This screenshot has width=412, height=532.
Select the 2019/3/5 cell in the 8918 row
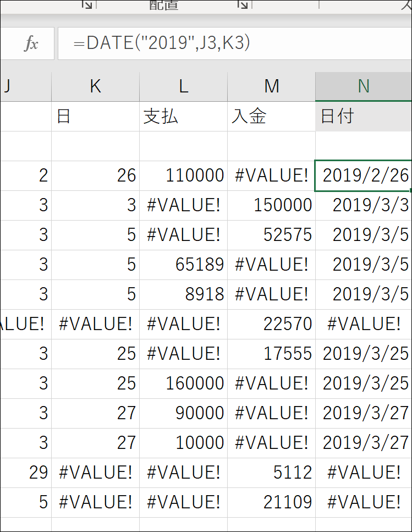364,294
